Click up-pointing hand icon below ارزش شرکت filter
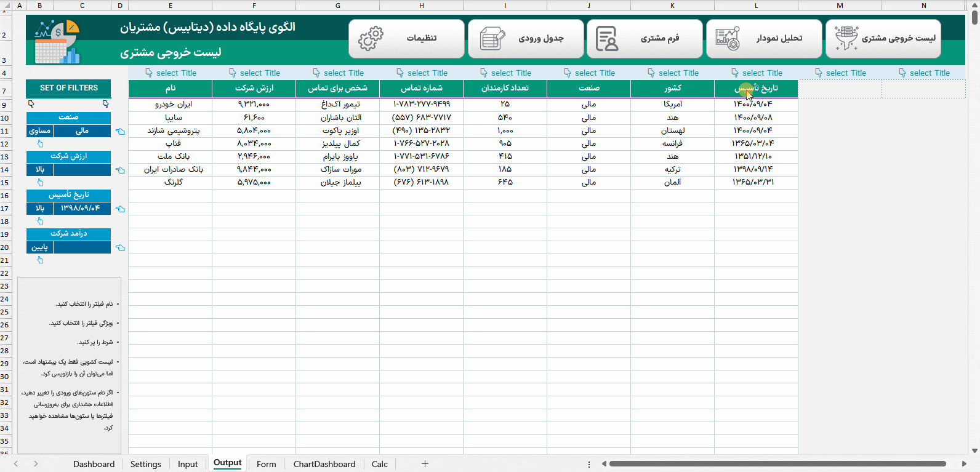The height and width of the screenshot is (472, 980). pos(40,182)
